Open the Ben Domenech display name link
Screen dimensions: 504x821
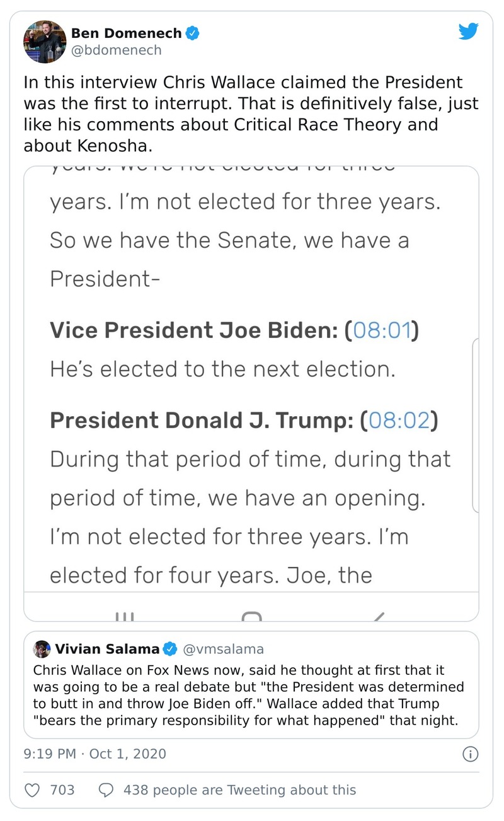pos(126,33)
